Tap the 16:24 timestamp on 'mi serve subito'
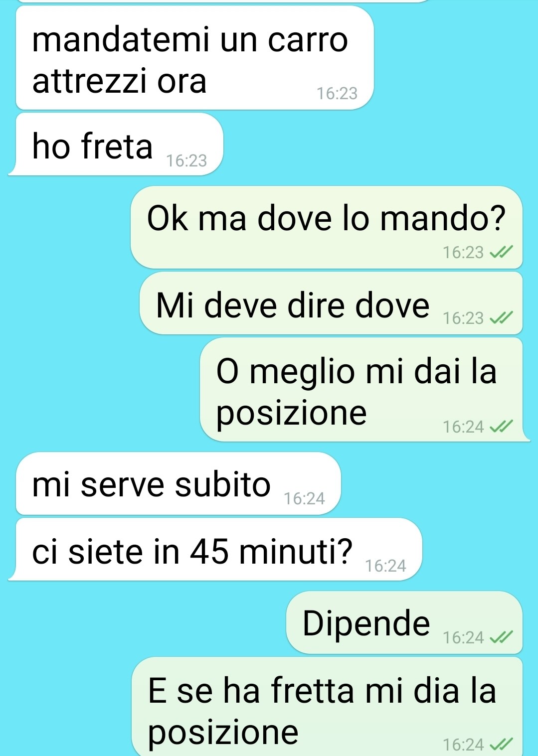This screenshot has height=756, width=538. point(304,498)
